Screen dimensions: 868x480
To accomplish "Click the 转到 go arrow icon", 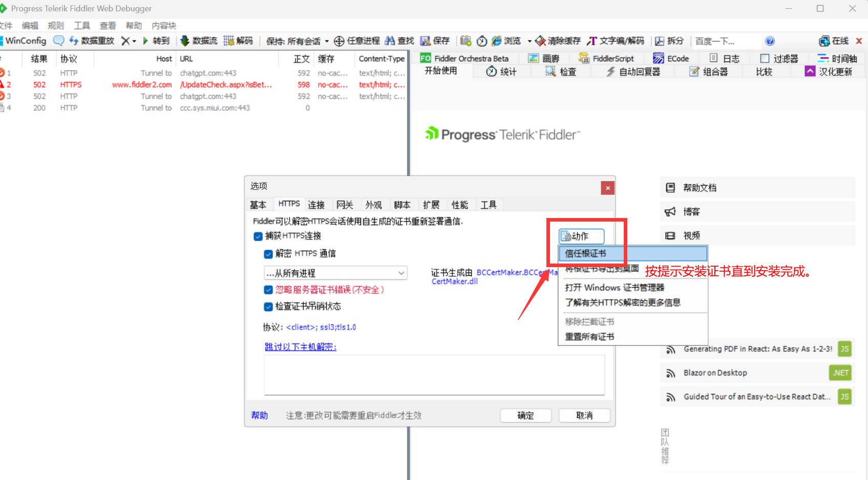I will coord(145,40).
